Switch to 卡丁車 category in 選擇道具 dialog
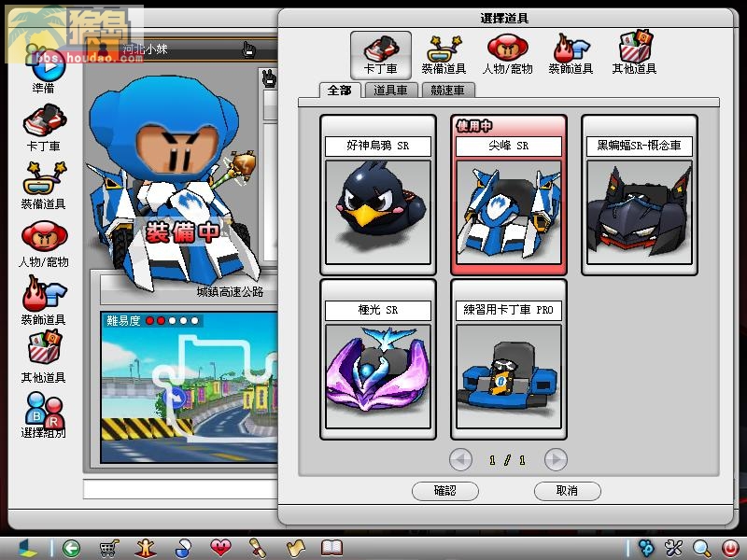Viewport: 747px width, 560px height. 381,55
